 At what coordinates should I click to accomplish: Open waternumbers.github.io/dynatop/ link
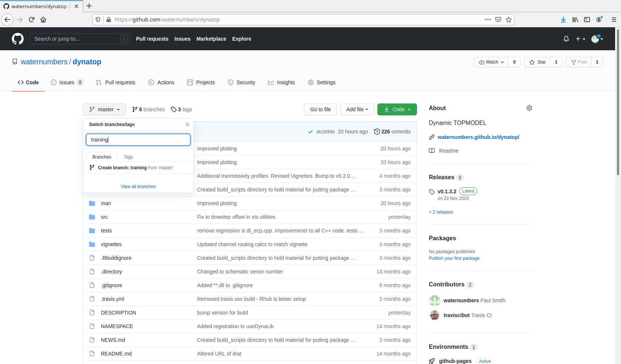[x=478, y=137]
